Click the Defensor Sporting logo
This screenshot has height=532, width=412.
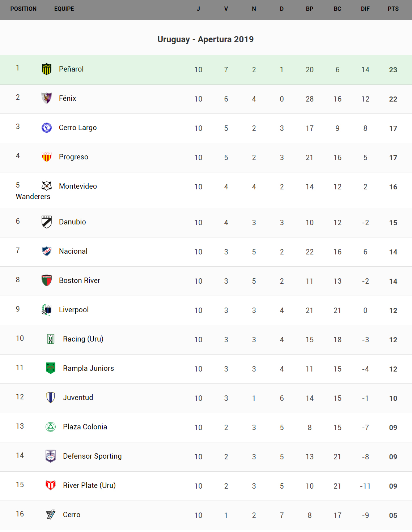[51, 456]
